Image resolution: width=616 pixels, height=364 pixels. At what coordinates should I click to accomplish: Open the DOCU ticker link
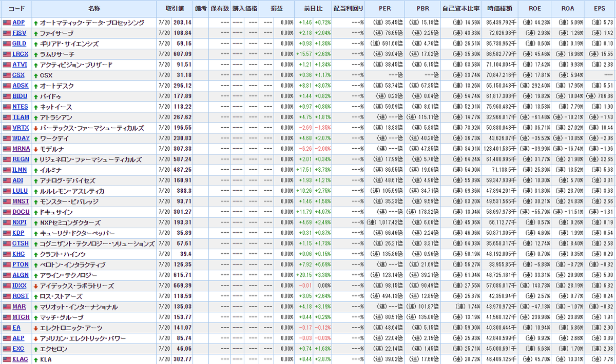click(21, 212)
